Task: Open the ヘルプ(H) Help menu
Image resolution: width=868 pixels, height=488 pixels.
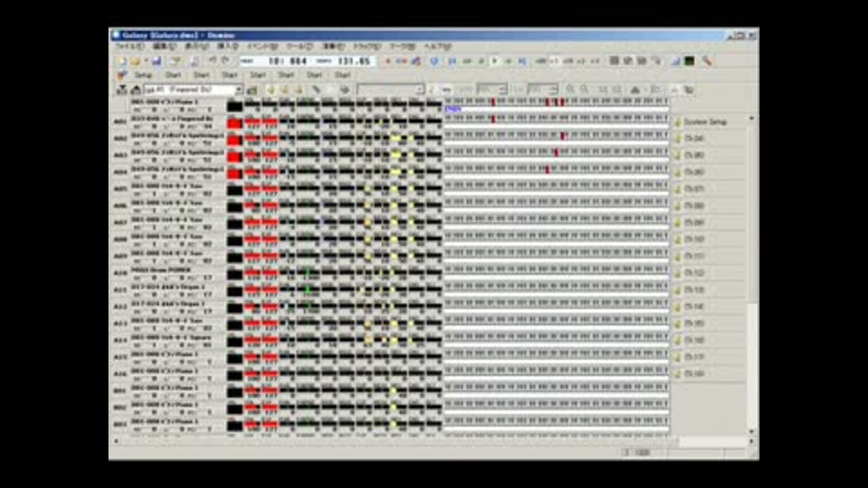Action: coord(438,46)
